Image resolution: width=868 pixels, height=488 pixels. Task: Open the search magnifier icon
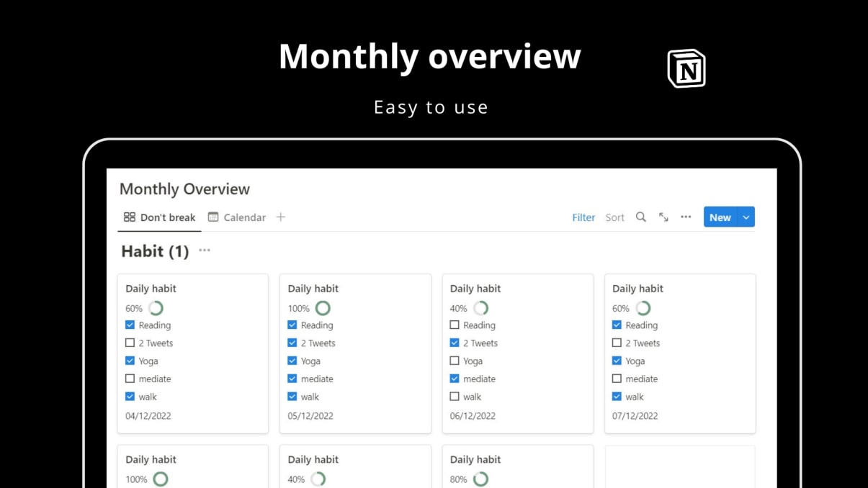coord(640,217)
